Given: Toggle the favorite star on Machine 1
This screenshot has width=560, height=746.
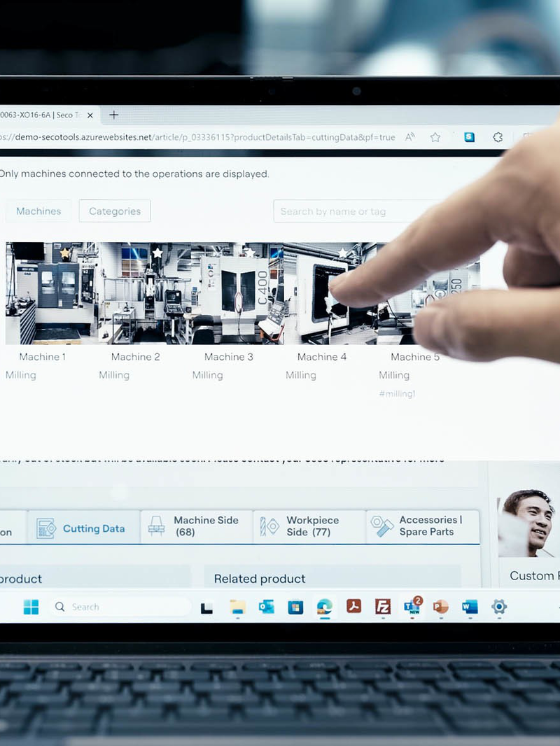Looking at the screenshot, I should click(65, 253).
